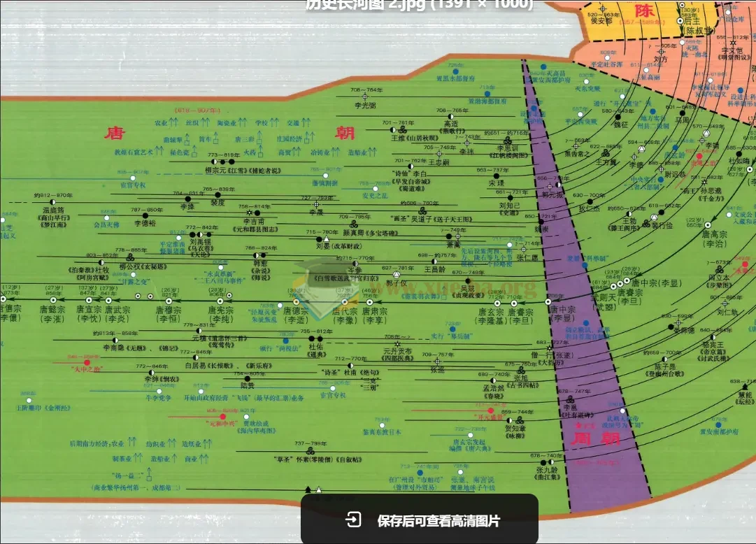Click the red 陈 dynasty label on yellow
756x544 pixels.
pyautogui.click(x=644, y=11)
